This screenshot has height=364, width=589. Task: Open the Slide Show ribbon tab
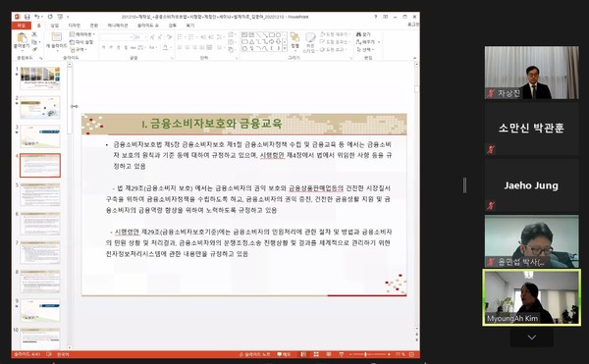pos(147,26)
